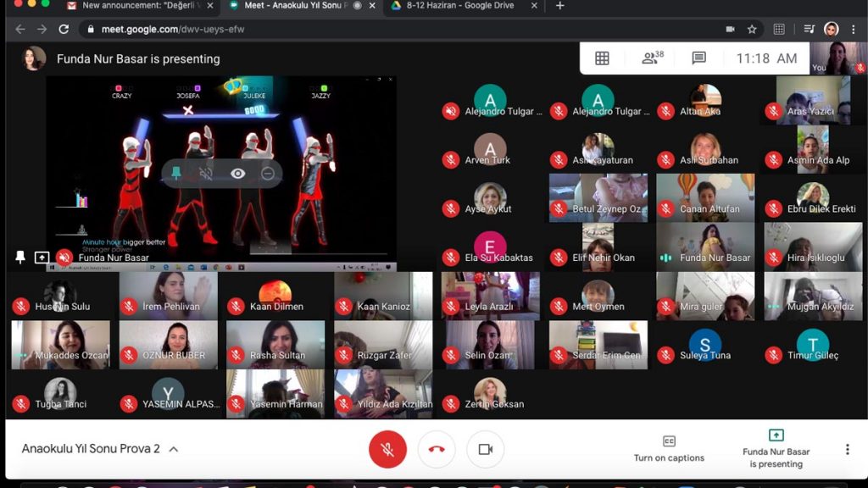Close the Google Drive tab
The height and width of the screenshot is (488, 868).
coord(534,6)
